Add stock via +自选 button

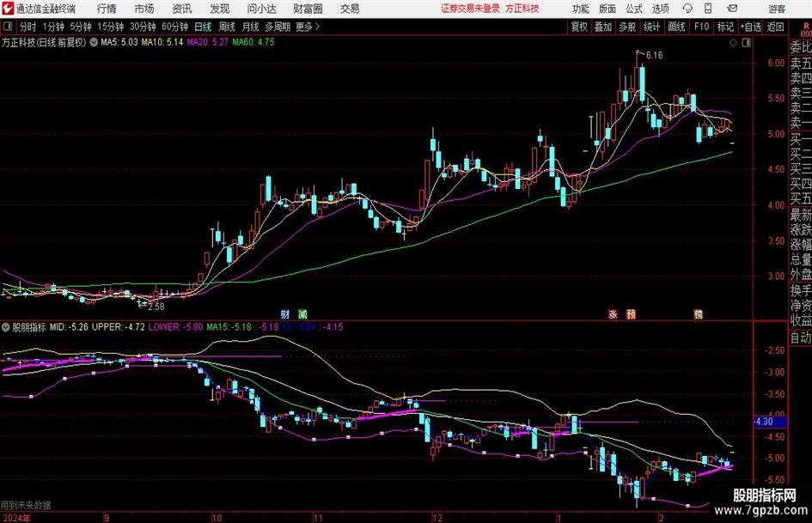751,27
